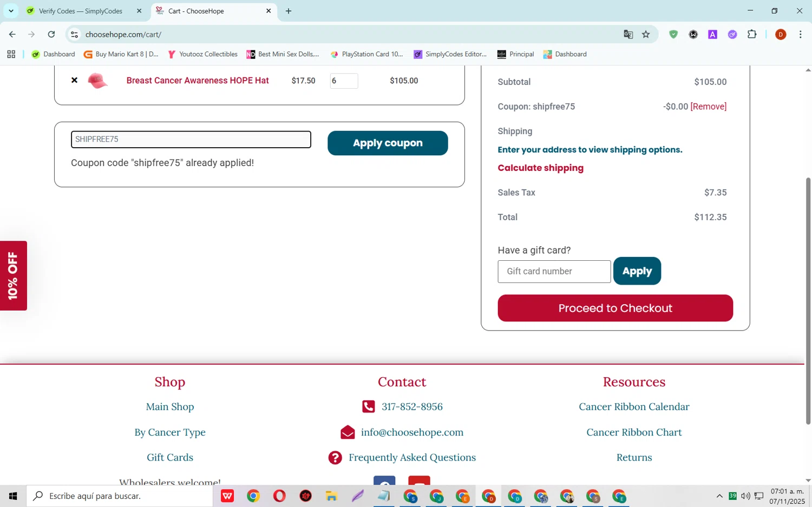Viewport: 812px width, 507px height.
Task: Open the red WPS Office taskbar icon
Action: coord(227,496)
